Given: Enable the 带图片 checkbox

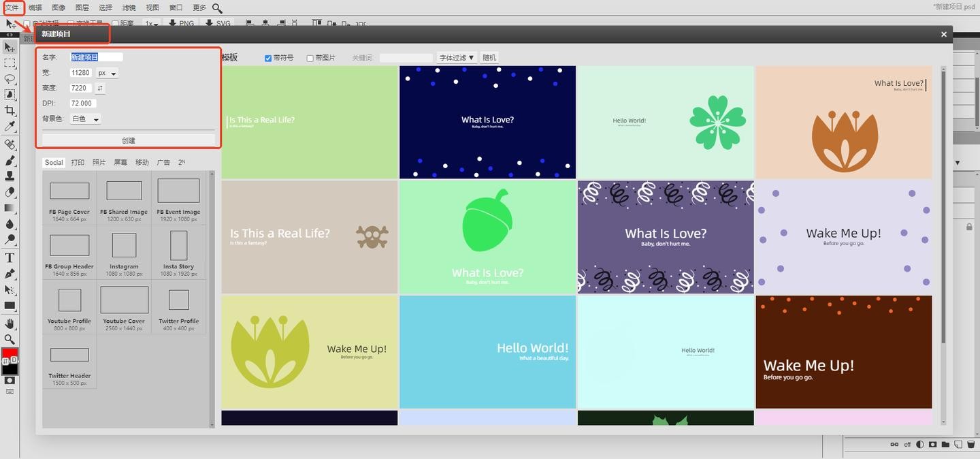Looking at the screenshot, I should [310, 59].
